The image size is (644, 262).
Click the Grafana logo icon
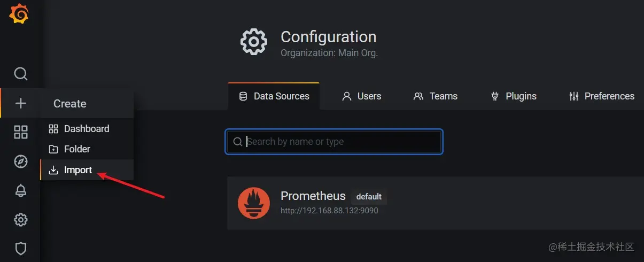pyautogui.click(x=19, y=14)
